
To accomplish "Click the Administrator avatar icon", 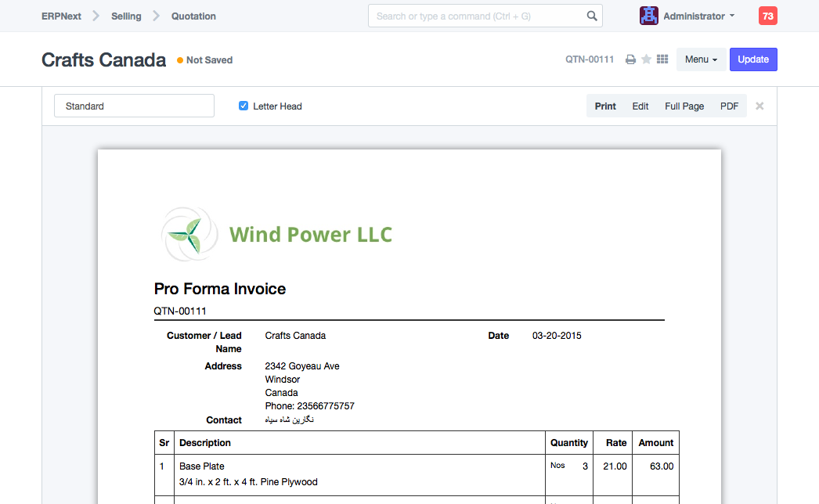I will (649, 16).
